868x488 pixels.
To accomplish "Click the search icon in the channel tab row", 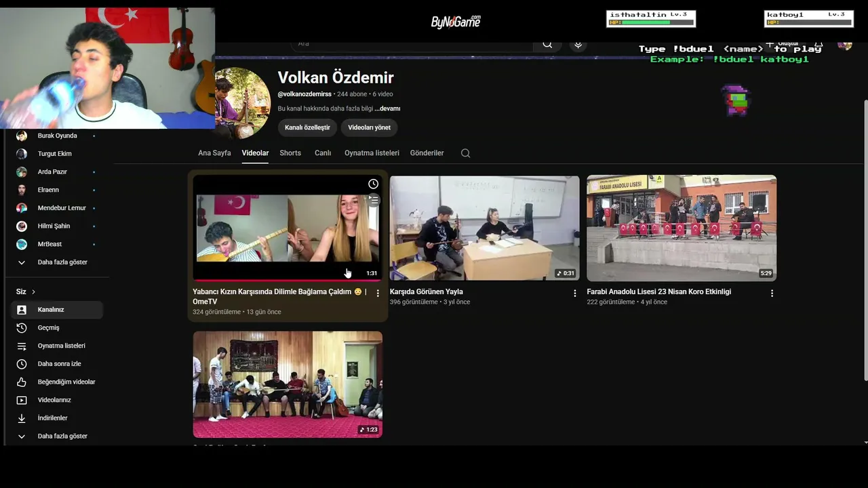I will pos(465,153).
